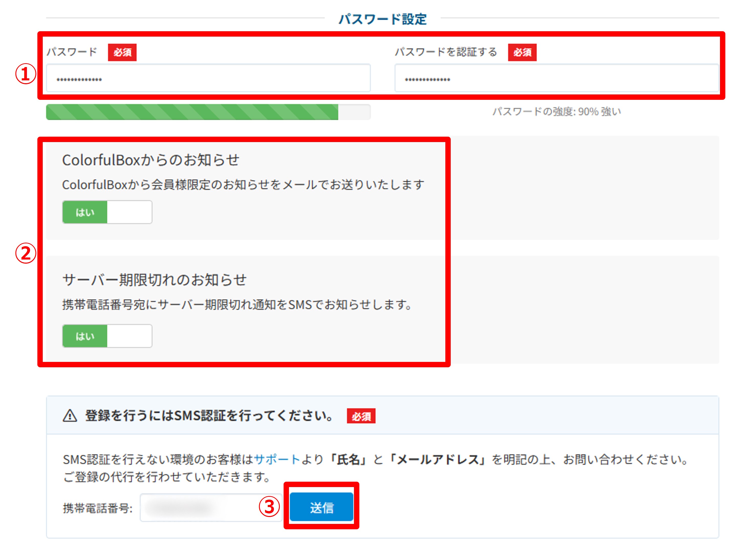Click the 携帯電話番号 input field
Image resolution: width=732 pixels, height=560 pixels.
click(211, 507)
